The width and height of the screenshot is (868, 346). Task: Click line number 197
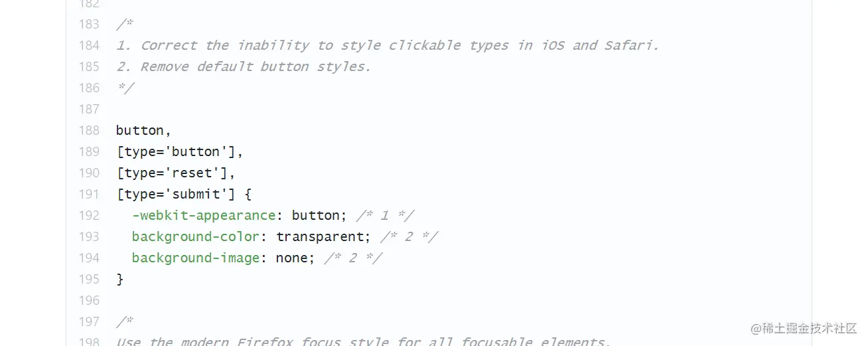89,321
